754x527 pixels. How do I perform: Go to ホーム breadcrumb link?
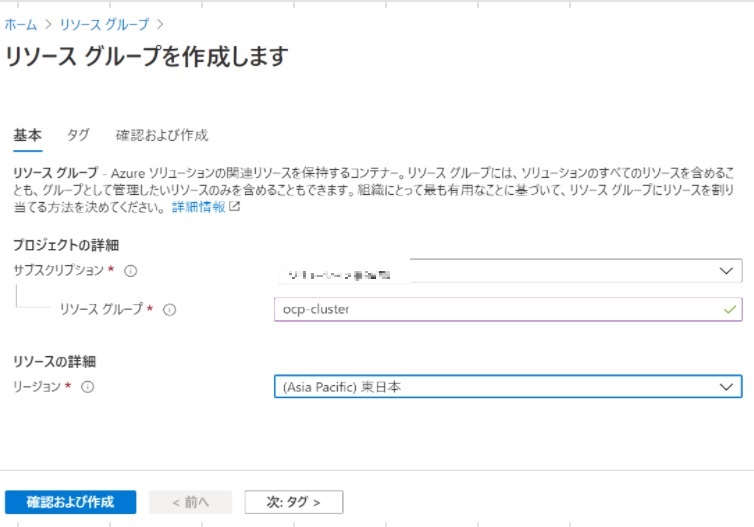[21, 22]
